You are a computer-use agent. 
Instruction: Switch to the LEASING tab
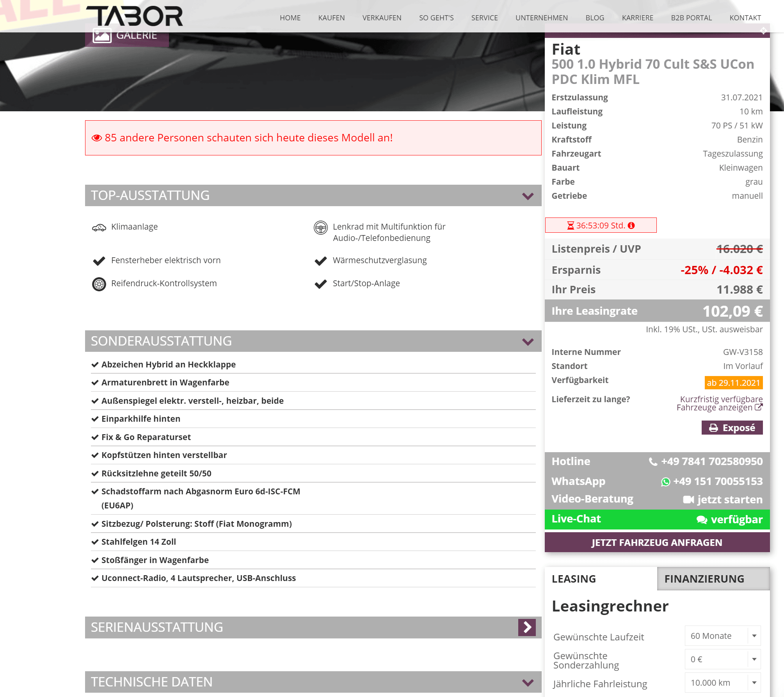[601, 579]
